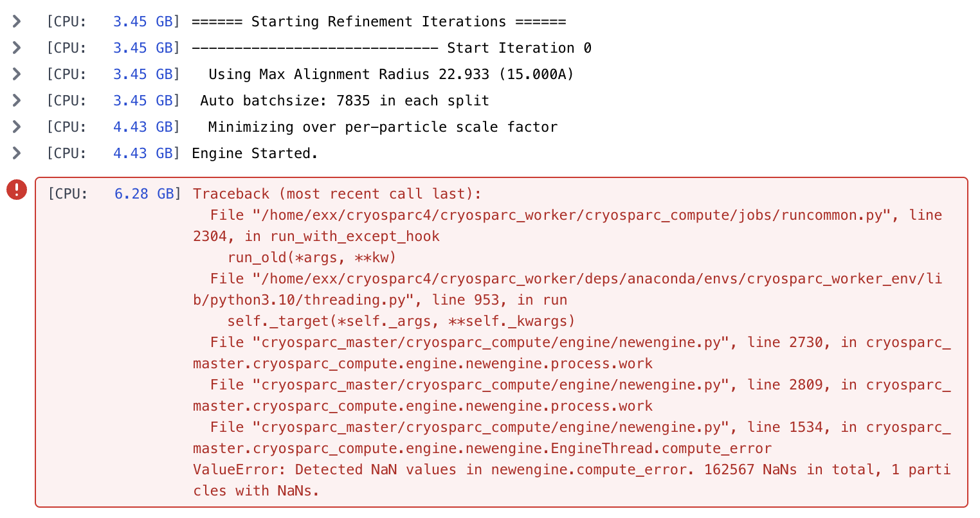Click the Using Max Alignment Radius message

coord(391,75)
